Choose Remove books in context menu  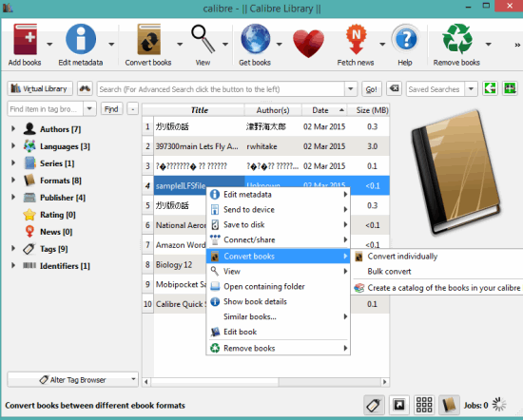[x=279, y=349]
